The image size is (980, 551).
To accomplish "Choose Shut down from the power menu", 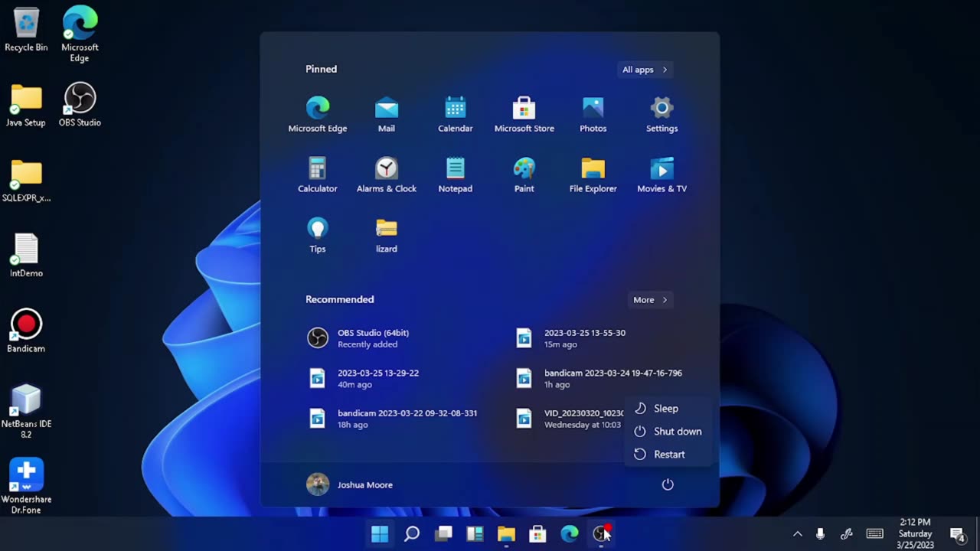I will coord(668,432).
